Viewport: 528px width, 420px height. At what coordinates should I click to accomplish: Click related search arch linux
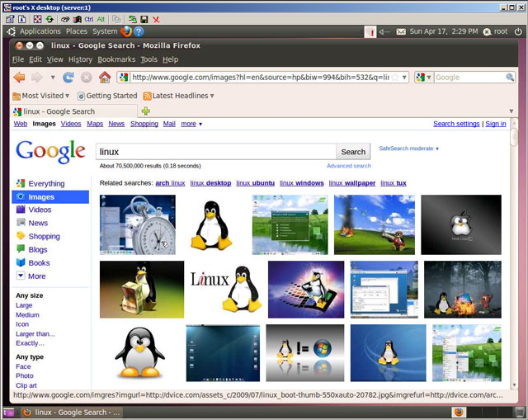(x=170, y=183)
